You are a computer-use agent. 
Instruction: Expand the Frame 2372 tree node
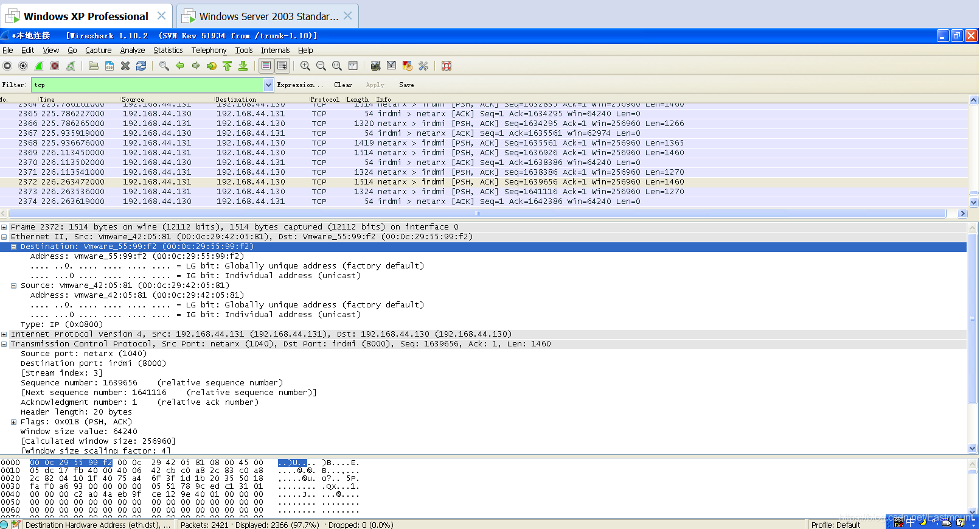click(4, 227)
